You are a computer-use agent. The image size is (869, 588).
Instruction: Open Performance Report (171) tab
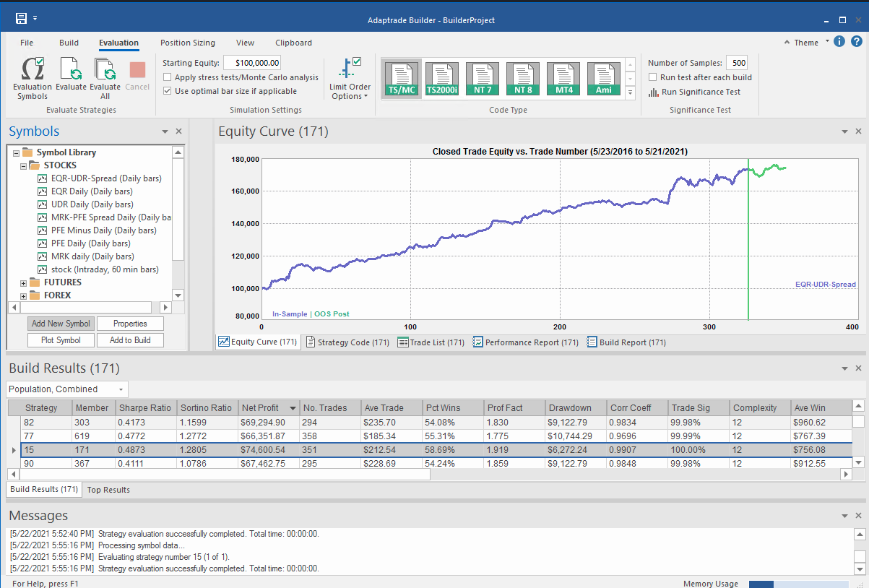pos(526,342)
